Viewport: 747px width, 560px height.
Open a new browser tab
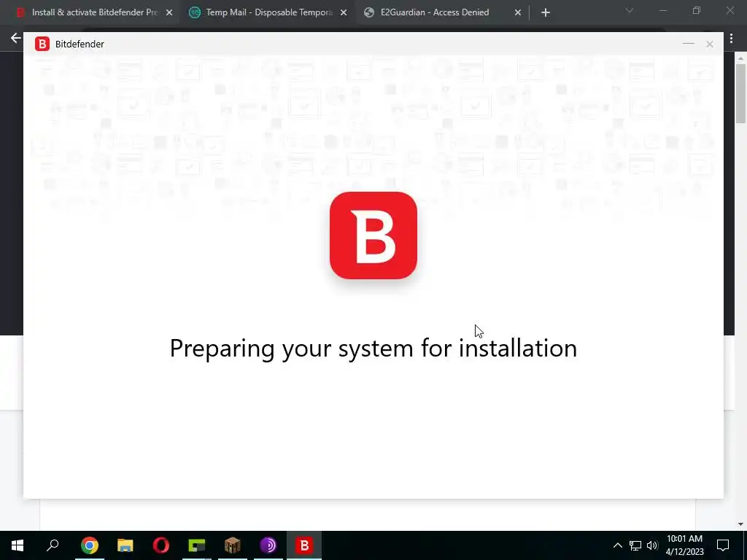tap(546, 13)
